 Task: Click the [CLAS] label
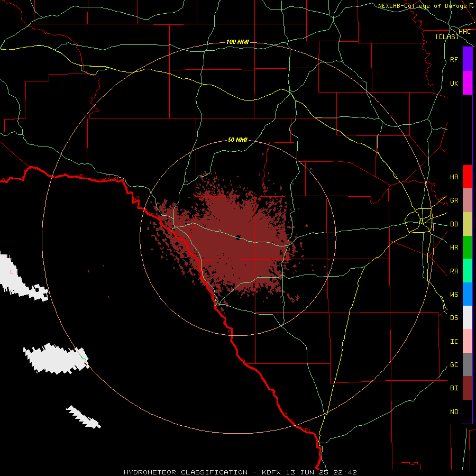click(447, 36)
